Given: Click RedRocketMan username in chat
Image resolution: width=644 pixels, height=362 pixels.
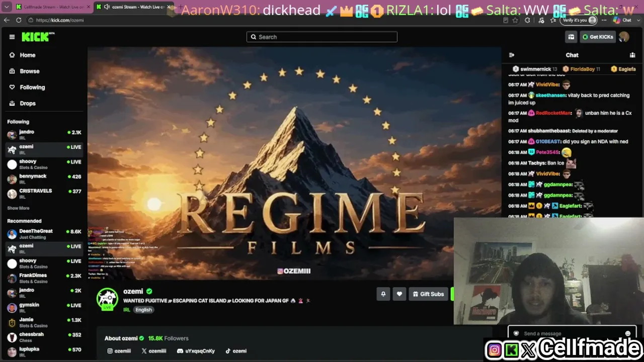Looking at the screenshot, I should pos(553,113).
